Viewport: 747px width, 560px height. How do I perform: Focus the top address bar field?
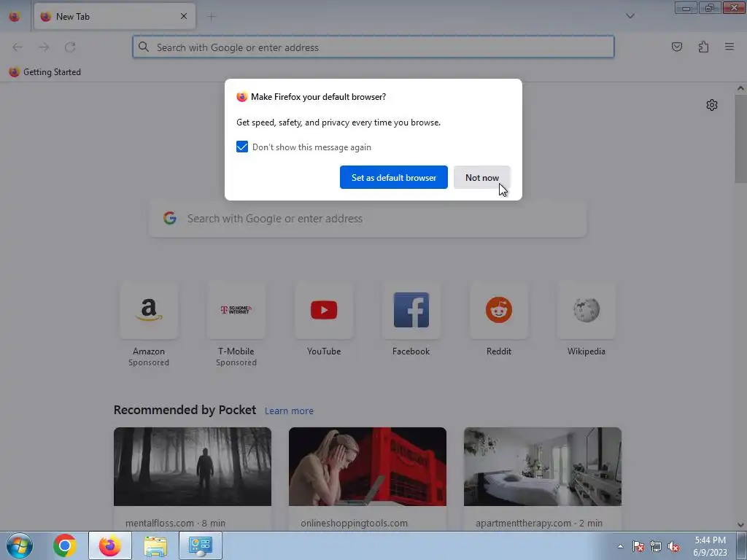tap(373, 47)
